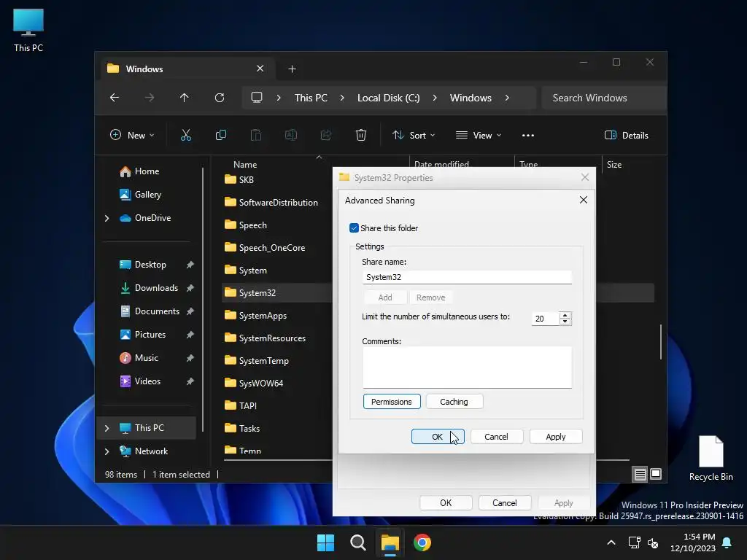Click Cancel in System32 Properties window
Screen dimensions: 747x560
pos(504,503)
